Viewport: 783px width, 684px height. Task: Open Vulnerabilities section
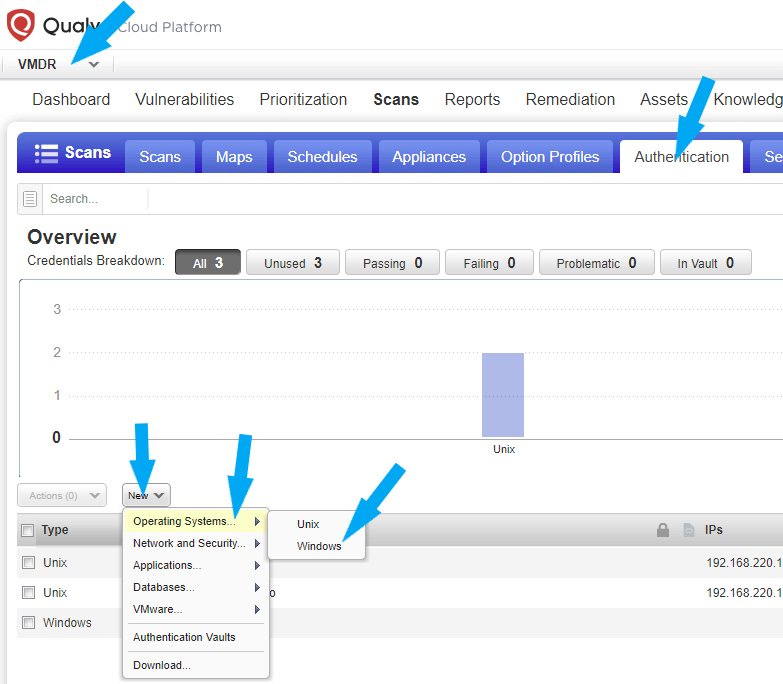pyautogui.click(x=184, y=99)
